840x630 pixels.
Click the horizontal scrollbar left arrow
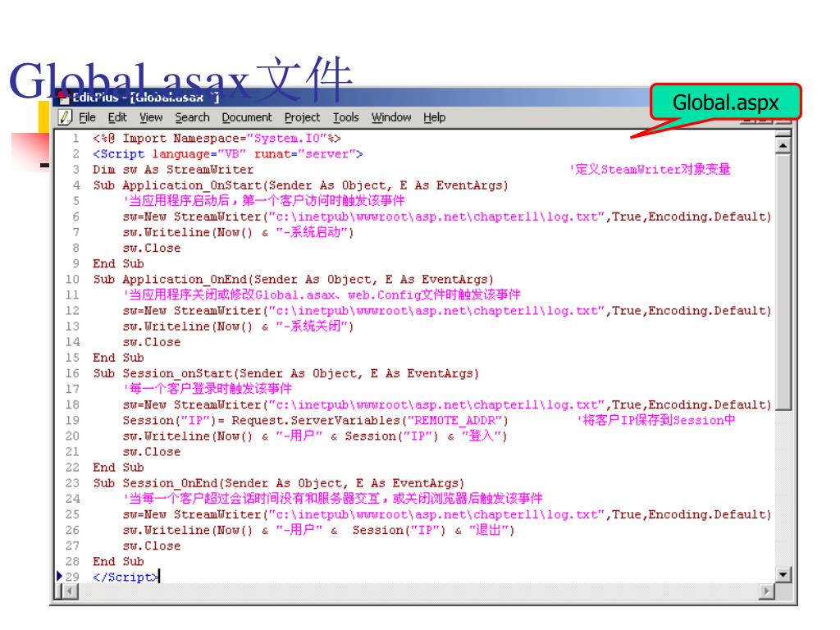click(70, 591)
